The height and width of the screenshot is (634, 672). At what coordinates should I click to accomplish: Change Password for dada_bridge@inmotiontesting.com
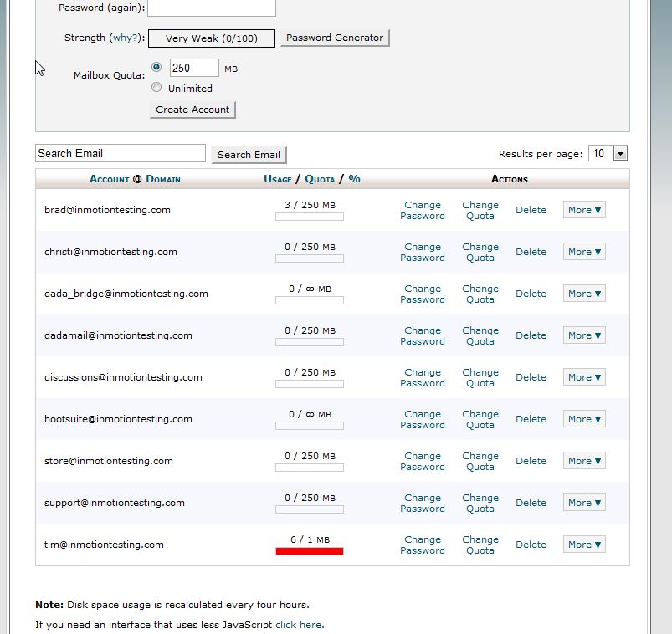[422, 294]
